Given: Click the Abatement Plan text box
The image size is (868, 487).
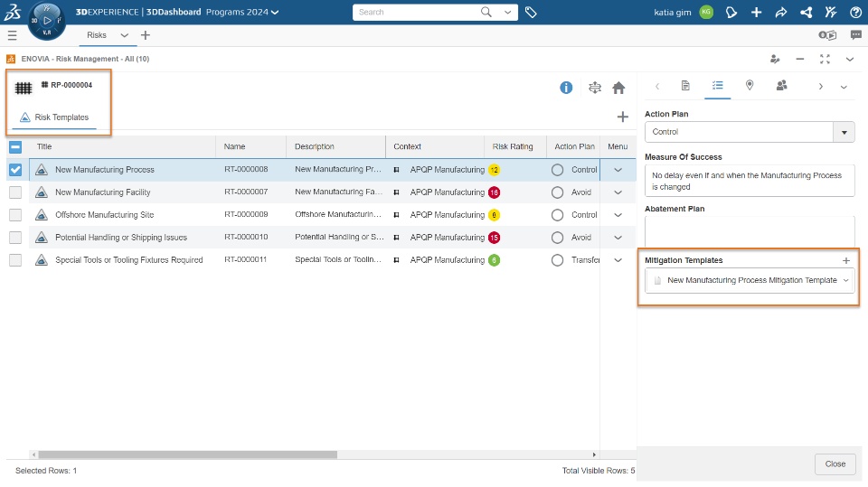Looking at the screenshot, I should [x=750, y=229].
